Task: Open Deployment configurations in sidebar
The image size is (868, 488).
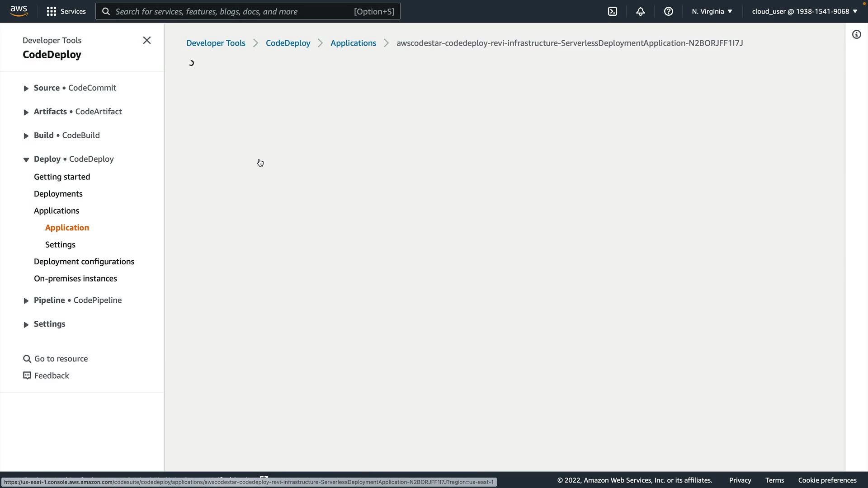Action: coord(84,262)
